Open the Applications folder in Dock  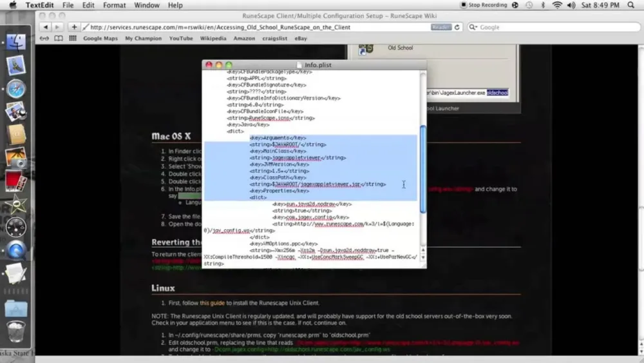coord(15,308)
